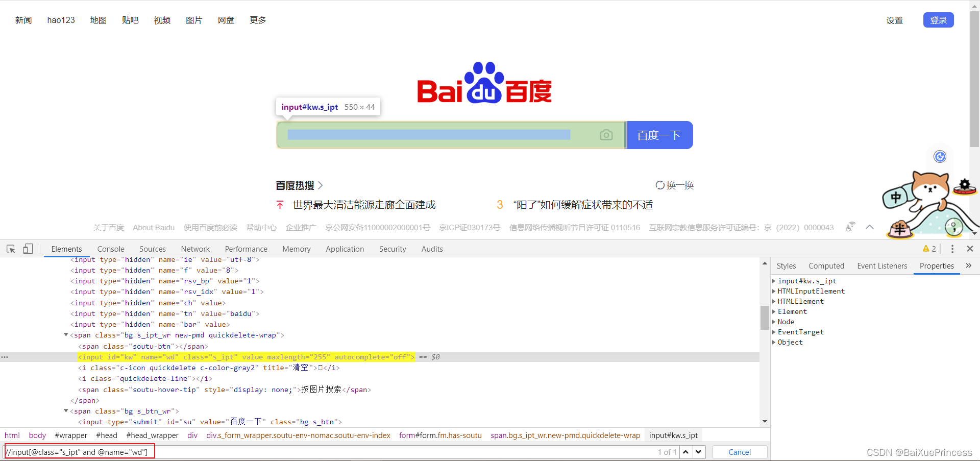Click the refresh hot search icon 换一换

(x=674, y=185)
